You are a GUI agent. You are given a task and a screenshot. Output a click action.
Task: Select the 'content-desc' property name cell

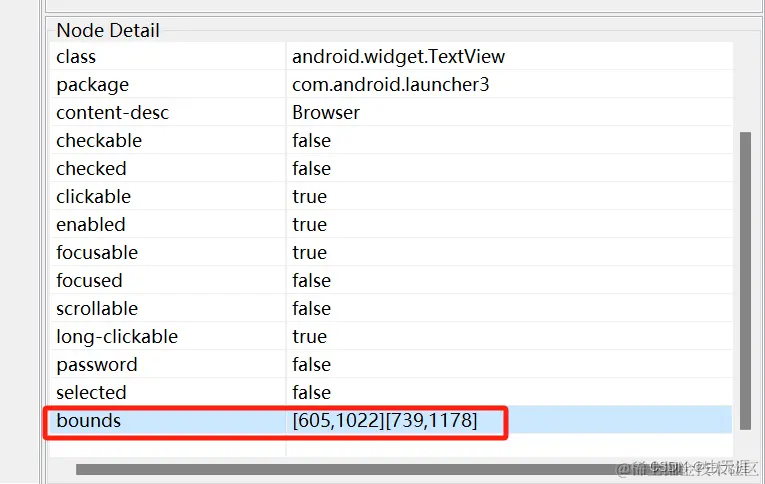168,113
